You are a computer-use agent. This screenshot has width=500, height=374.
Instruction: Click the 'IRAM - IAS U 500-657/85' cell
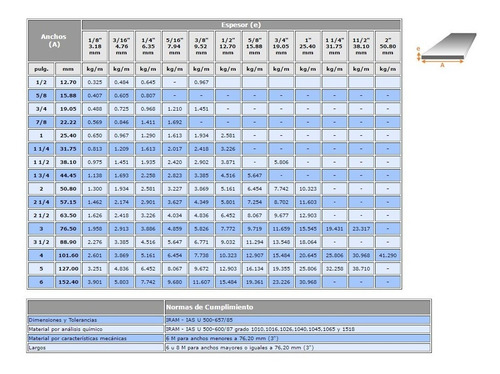point(297,320)
